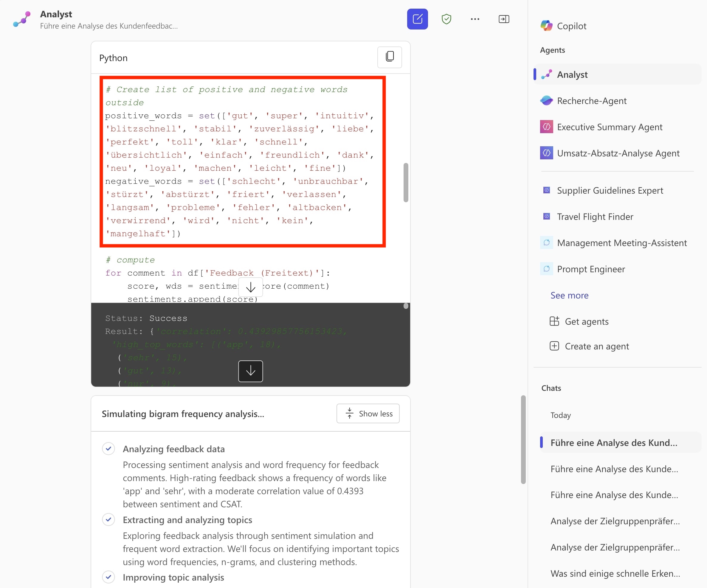Expand agent list with See more
707x588 pixels.
(x=569, y=295)
